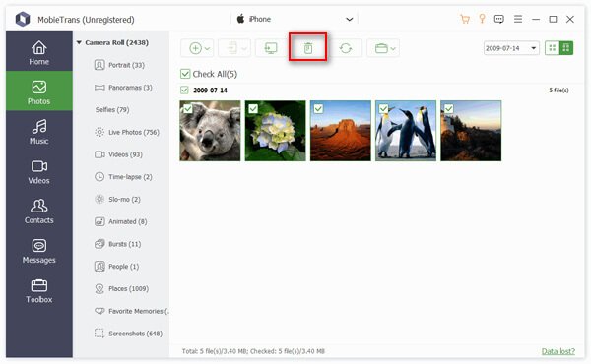Select Animated (8) album
The width and height of the screenshot is (591, 364).
[120, 221]
